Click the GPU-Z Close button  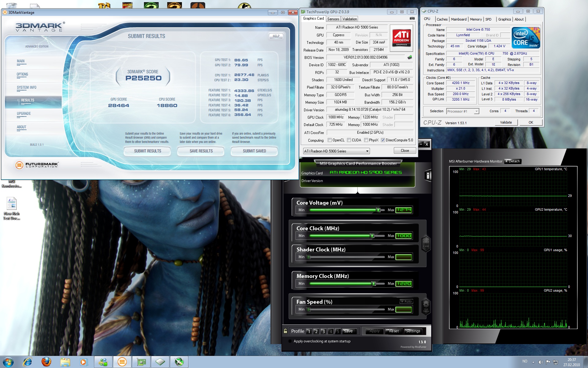point(405,151)
